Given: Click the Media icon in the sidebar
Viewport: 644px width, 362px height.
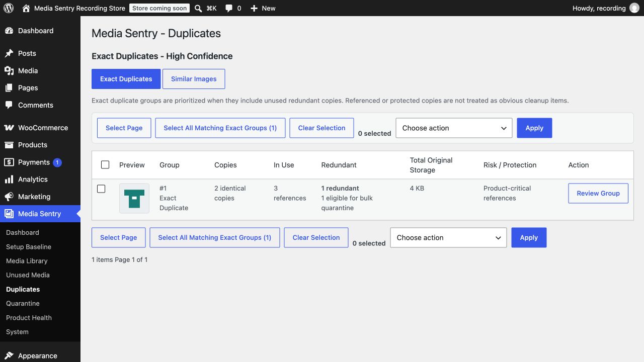Looking at the screenshot, I should pos(9,70).
